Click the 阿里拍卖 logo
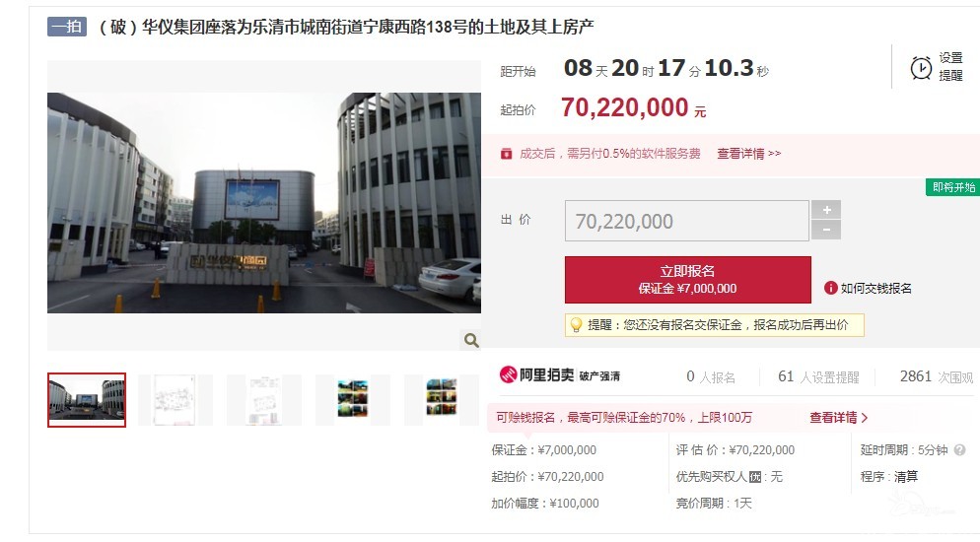The image size is (980, 542). (536, 374)
